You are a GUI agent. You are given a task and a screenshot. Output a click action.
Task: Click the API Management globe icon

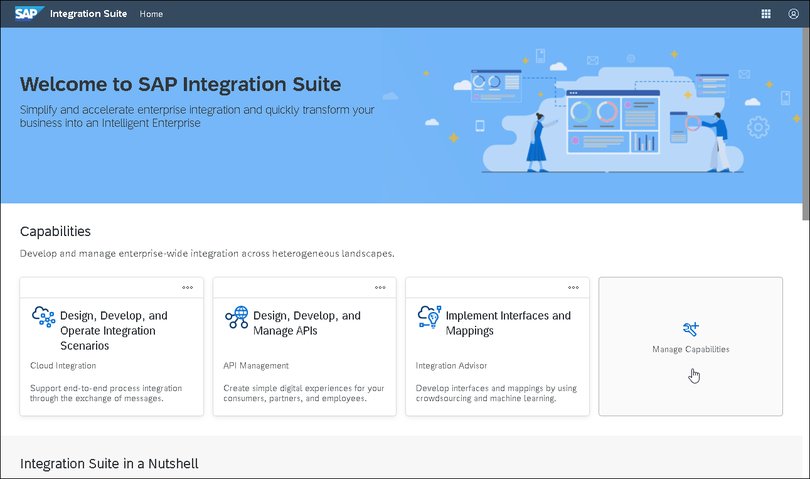237,317
